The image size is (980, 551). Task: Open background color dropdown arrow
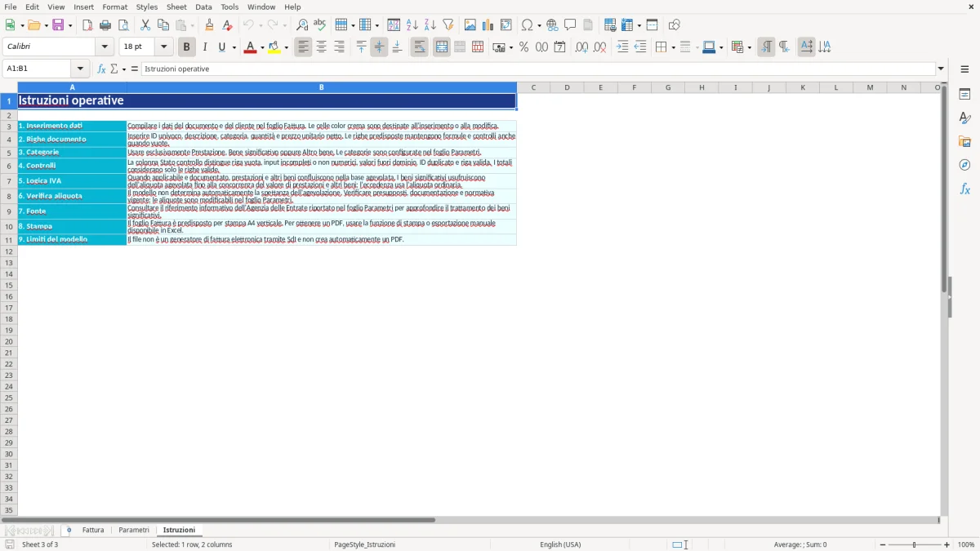[x=287, y=47]
